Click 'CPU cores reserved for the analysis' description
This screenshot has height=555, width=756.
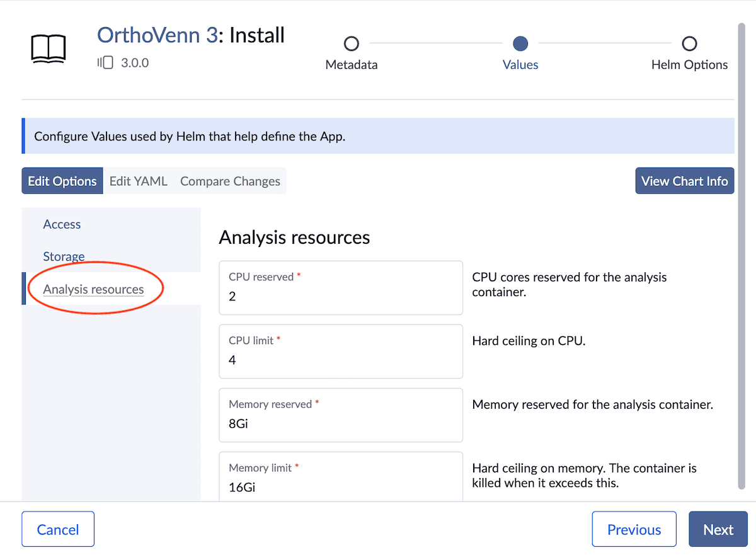(x=570, y=285)
